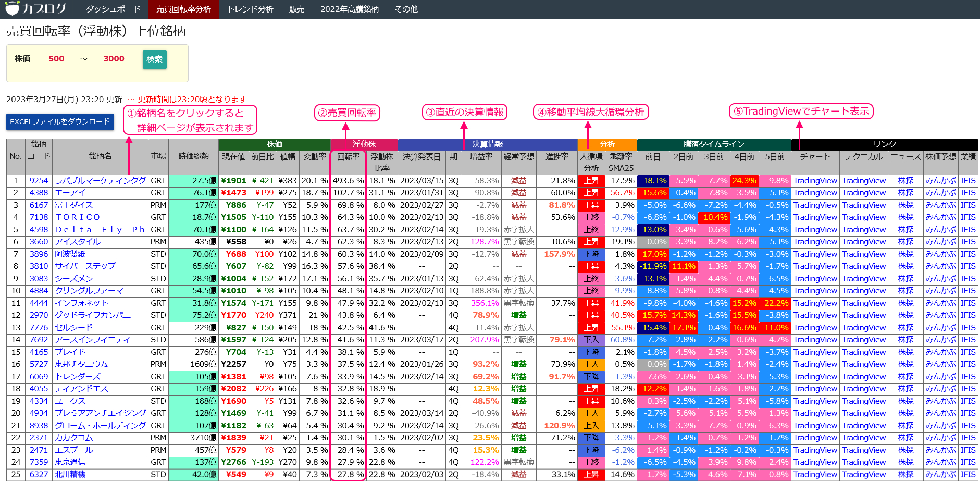Open the IFIS earnings link for row 4
This screenshot has height=481, width=980.
(x=968, y=217)
